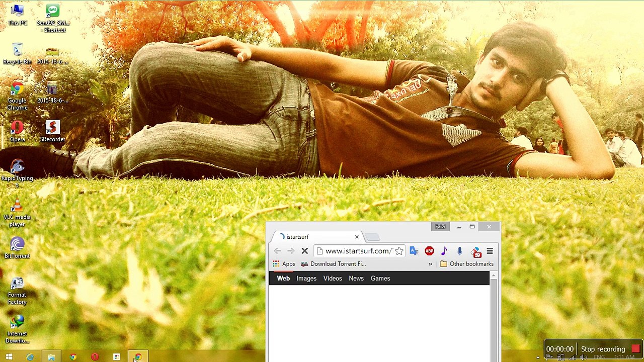Expand hidden bookmarks with the » chevron

430,264
